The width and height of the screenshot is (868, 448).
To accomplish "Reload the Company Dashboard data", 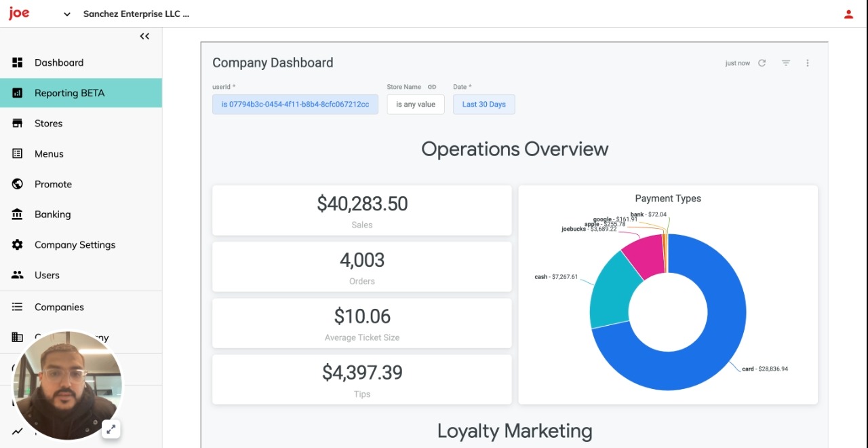I will click(x=762, y=63).
